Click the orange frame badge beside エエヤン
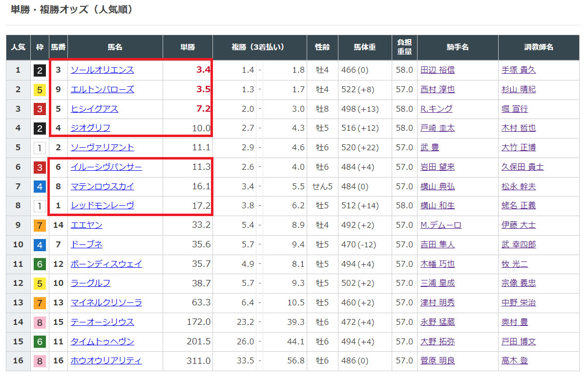The width and height of the screenshot is (588, 379). coord(40,225)
